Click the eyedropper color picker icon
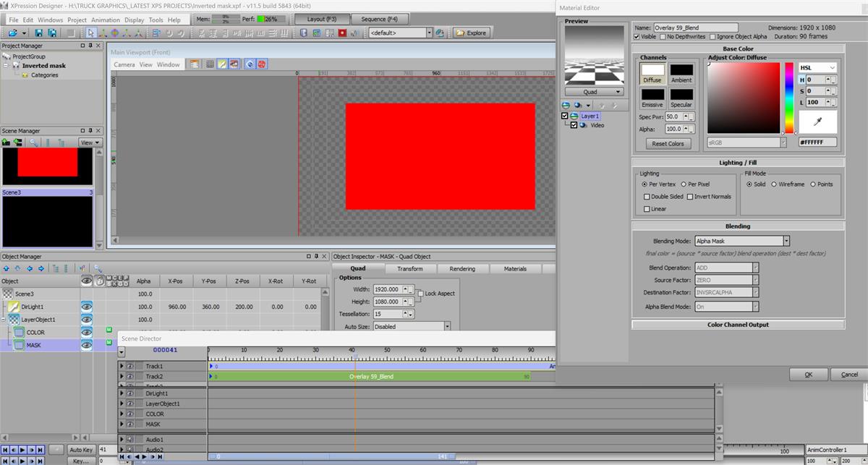This screenshot has height=465, width=868. [818, 121]
